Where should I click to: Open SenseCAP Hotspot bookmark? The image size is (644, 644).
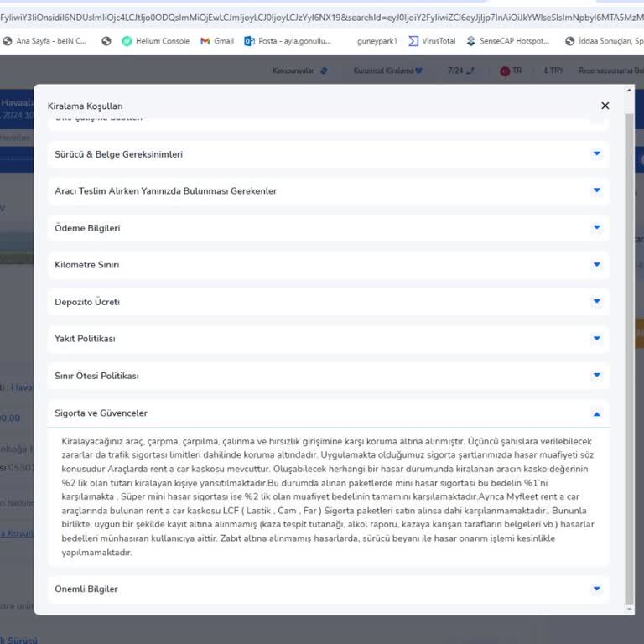[508, 40]
